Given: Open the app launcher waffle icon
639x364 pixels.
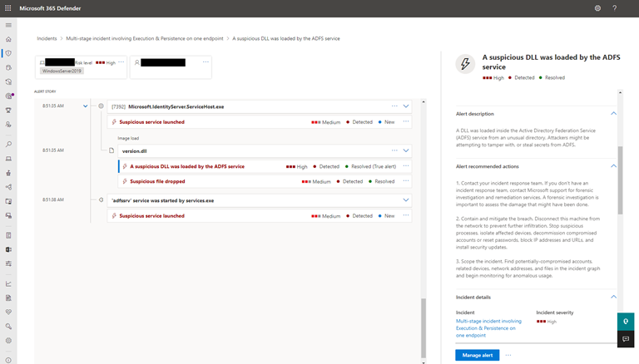Looking at the screenshot, I should pos(8,7).
